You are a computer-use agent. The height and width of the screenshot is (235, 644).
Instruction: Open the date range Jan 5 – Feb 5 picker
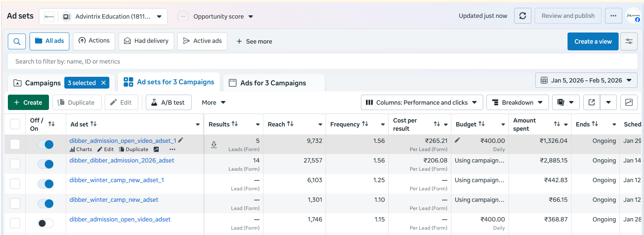586,80
